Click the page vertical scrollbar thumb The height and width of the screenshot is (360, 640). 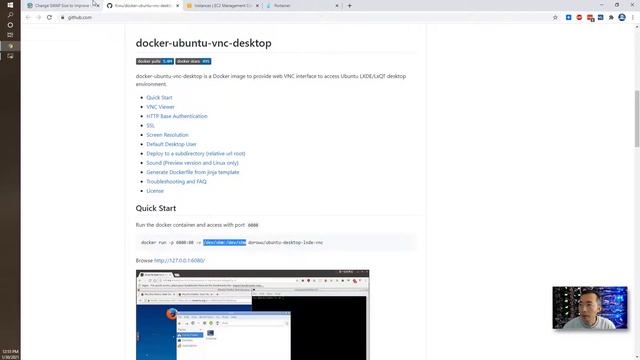point(637,118)
